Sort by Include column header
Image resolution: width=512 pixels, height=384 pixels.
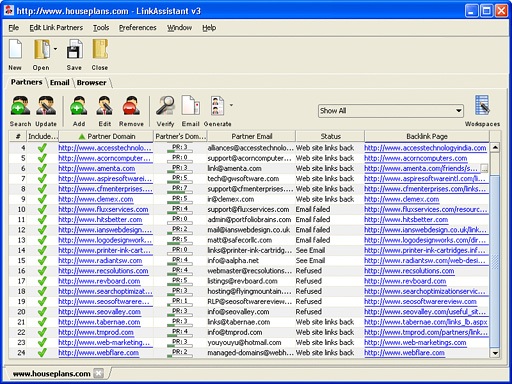point(43,136)
